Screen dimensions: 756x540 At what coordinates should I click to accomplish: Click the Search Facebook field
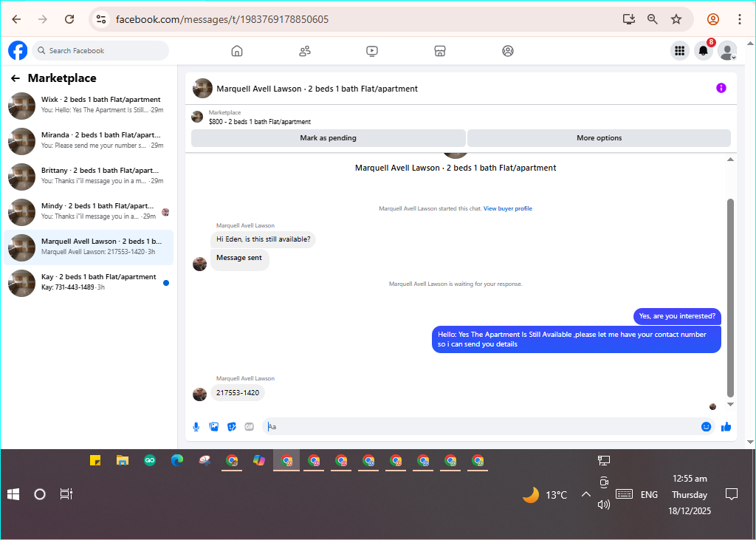[x=100, y=51]
